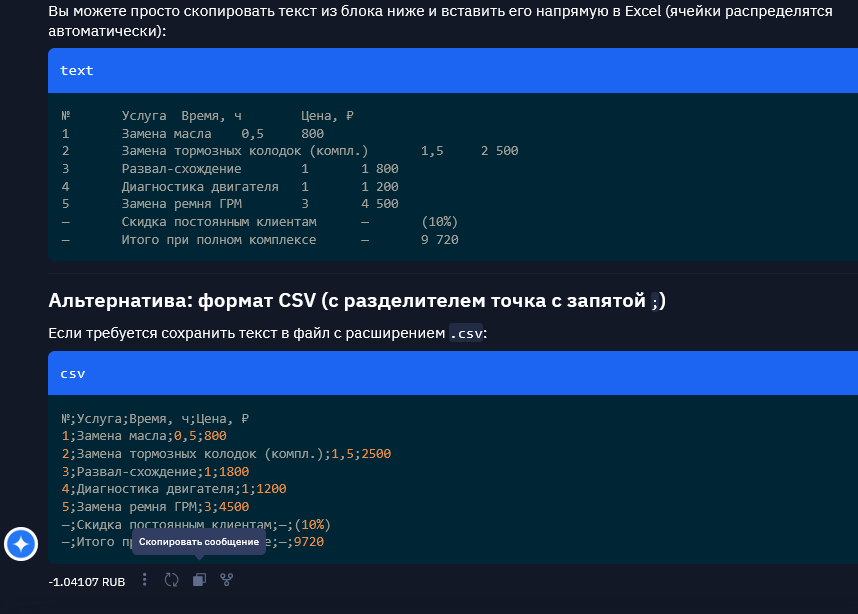Click the 'Замена тормозных колодок (компл.) 1,5' text row
The height and width of the screenshot is (614, 858).
290,151
